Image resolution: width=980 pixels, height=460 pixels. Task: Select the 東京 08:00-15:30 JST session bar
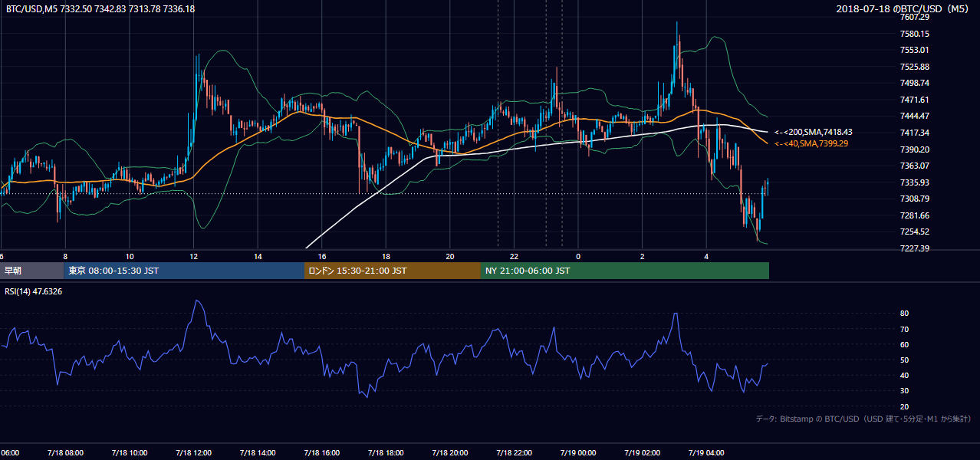click(184, 271)
